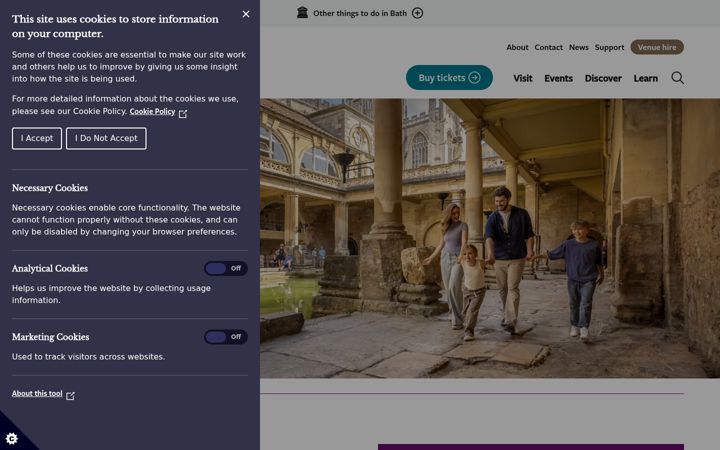Screen dimensions: 720x450
Task: Click the external link icon beside Cookie Policy
Action: (x=183, y=113)
